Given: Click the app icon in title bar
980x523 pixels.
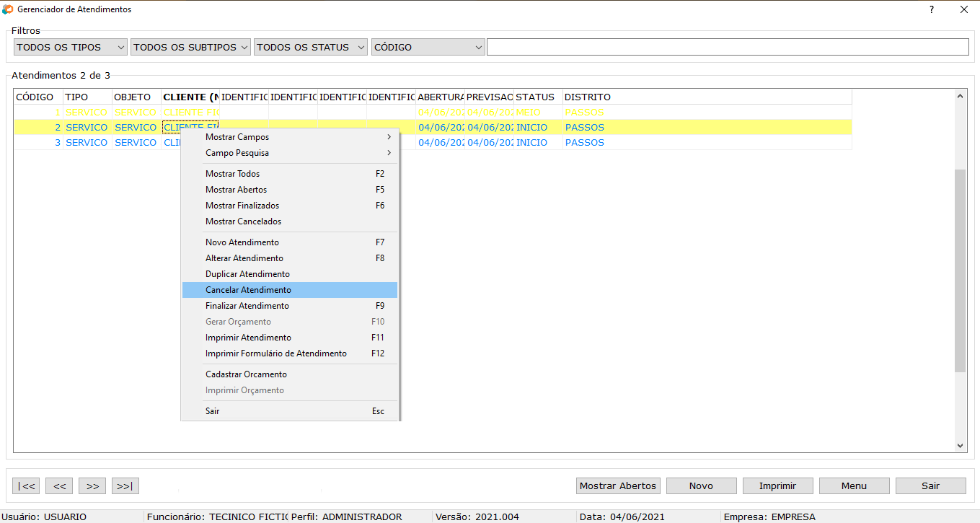Looking at the screenshot, I should (x=8, y=10).
